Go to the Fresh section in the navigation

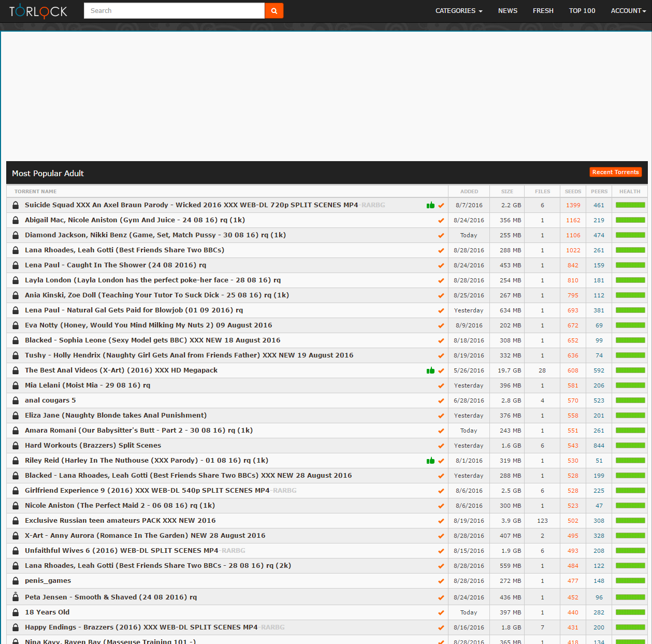(543, 11)
